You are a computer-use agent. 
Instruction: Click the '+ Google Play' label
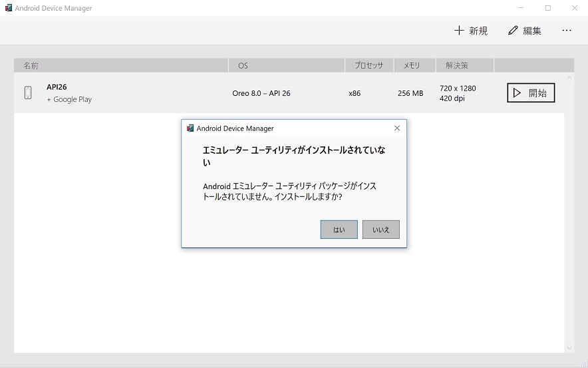point(69,99)
